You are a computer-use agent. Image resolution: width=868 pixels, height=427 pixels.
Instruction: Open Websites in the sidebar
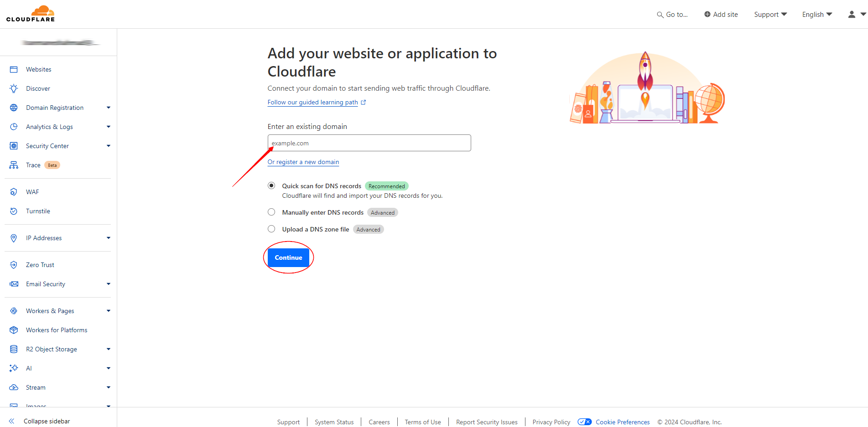39,69
